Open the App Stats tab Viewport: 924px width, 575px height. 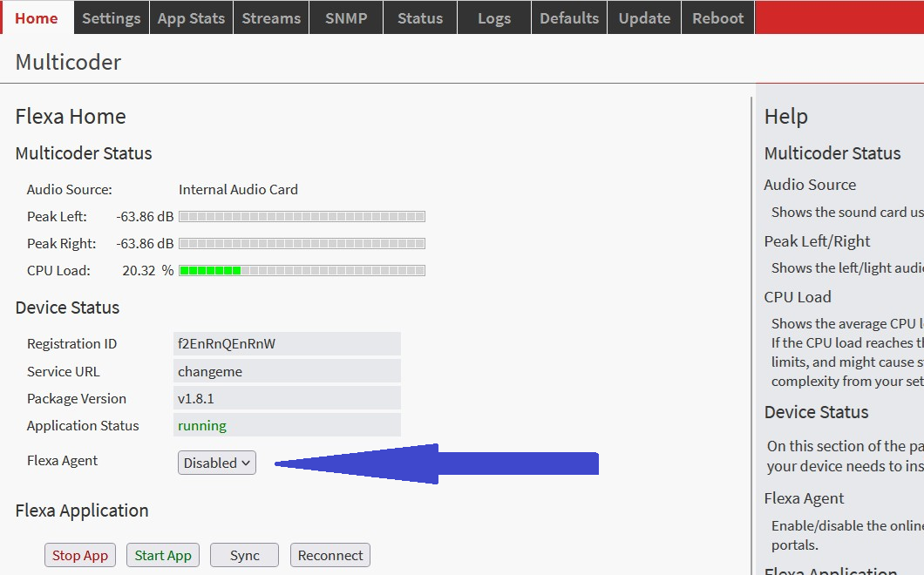(192, 17)
